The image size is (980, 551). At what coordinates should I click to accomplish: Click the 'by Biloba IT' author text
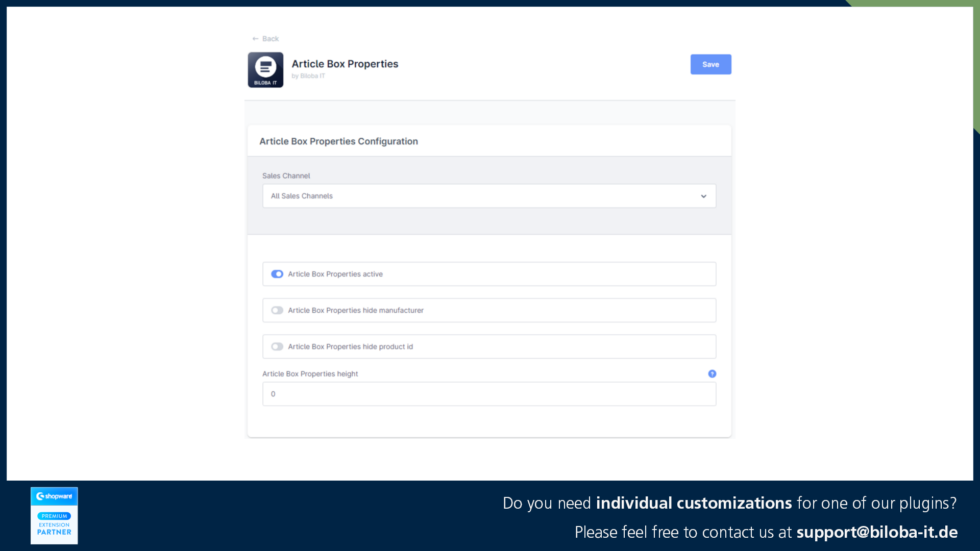(308, 76)
